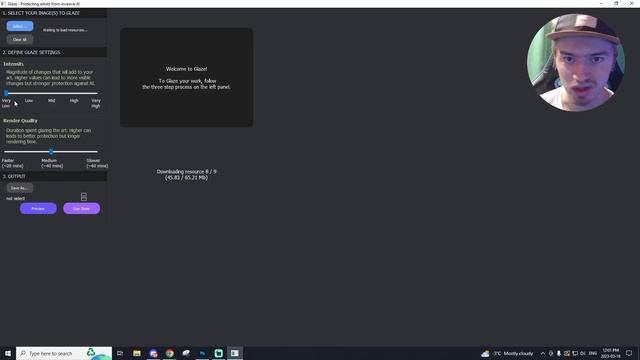Open File Explorer from the taskbar
Image resolution: width=640 pixels, height=360 pixels.
click(x=137, y=353)
